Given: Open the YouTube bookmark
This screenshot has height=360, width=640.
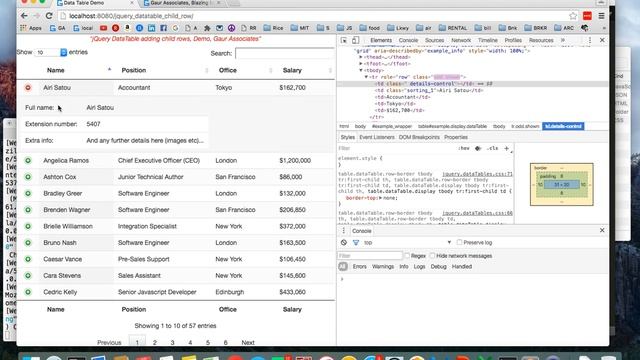Looking at the screenshot, I should [103, 28].
